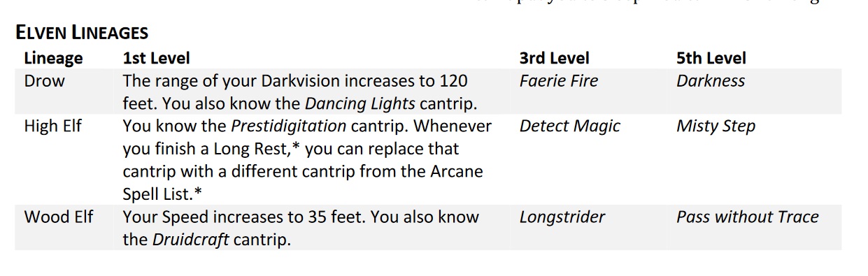868x276 pixels.
Task: Select the 5th Level column header
Action: point(711,58)
